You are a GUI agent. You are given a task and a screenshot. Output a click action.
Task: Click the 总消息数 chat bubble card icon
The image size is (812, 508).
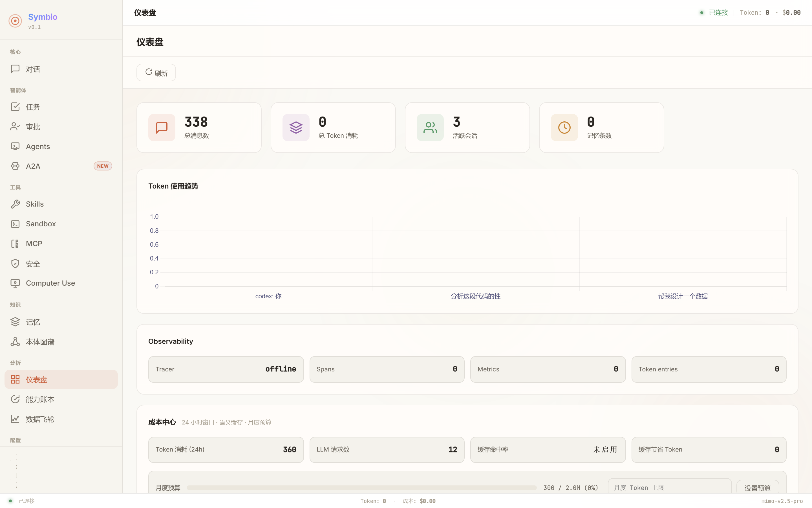[x=162, y=128]
